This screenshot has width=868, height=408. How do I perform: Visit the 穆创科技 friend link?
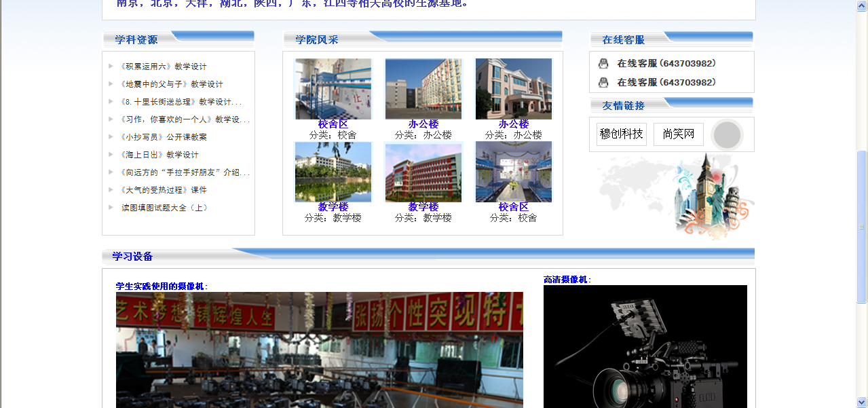coord(621,134)
